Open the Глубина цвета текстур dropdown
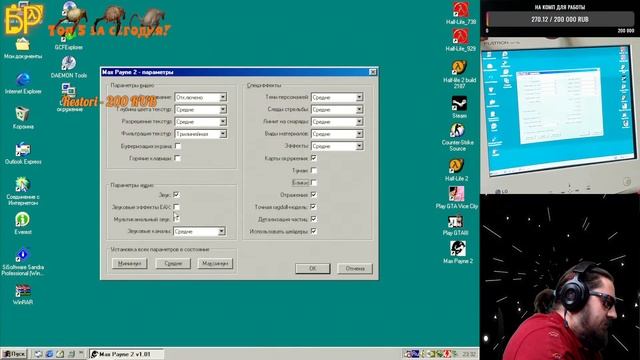The height and width of the screenshot is (360, 640). [200, 109]
